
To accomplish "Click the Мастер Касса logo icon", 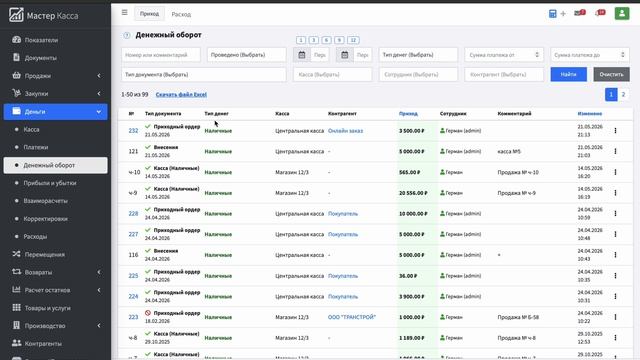I will tap(16, 15).
